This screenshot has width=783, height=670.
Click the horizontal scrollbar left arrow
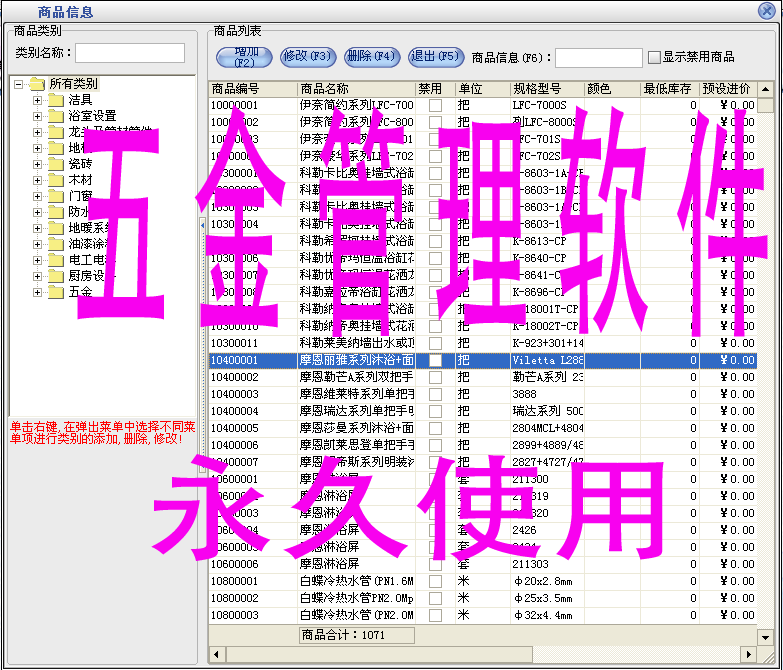217,655
